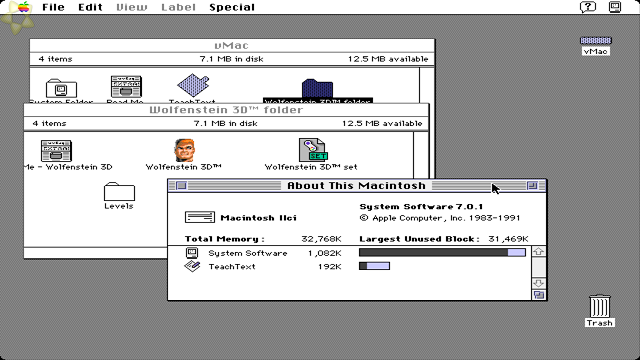Select the Wolfenstein 3D application face icon
Screen dimensions: 640x360
pos(184,150)
